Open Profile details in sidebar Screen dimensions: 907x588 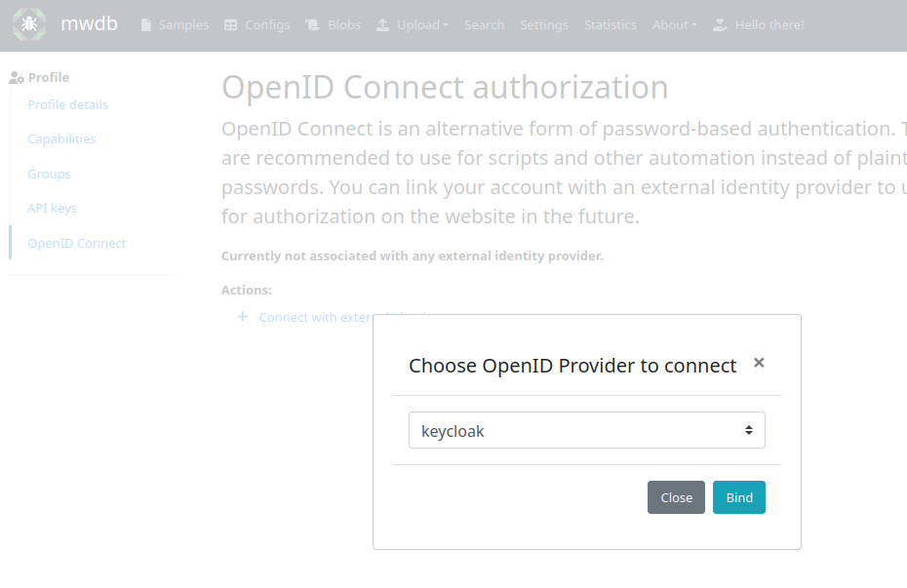(x=67, y=104)
